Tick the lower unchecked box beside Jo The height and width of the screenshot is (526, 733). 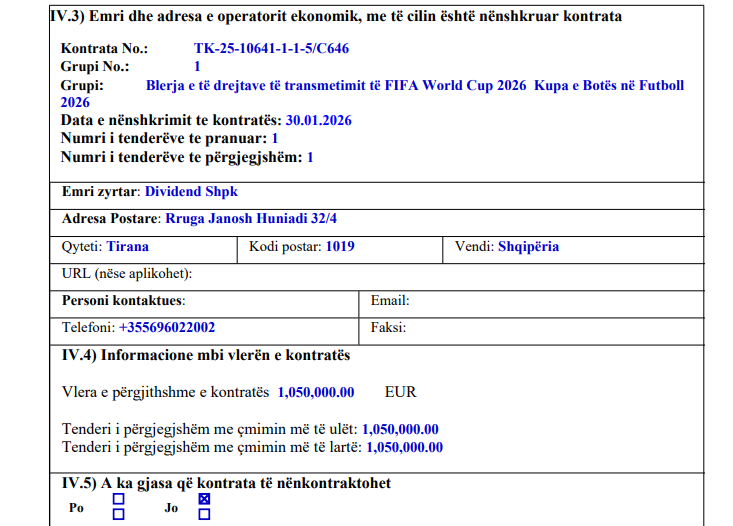coord(205,514)
